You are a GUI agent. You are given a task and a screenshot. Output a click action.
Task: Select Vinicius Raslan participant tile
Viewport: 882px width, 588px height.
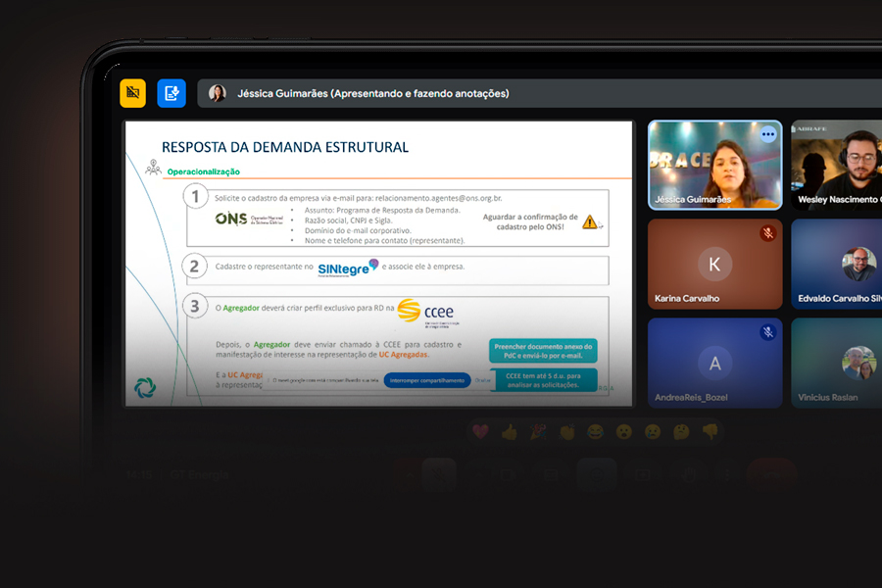[837, 363]
